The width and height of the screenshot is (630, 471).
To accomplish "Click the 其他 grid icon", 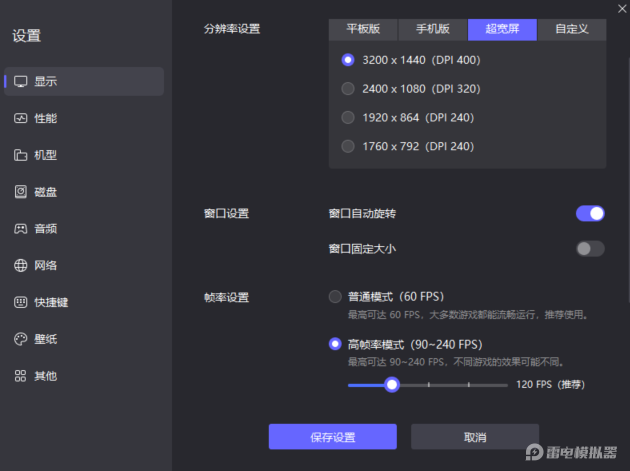I will coord(20,376).
